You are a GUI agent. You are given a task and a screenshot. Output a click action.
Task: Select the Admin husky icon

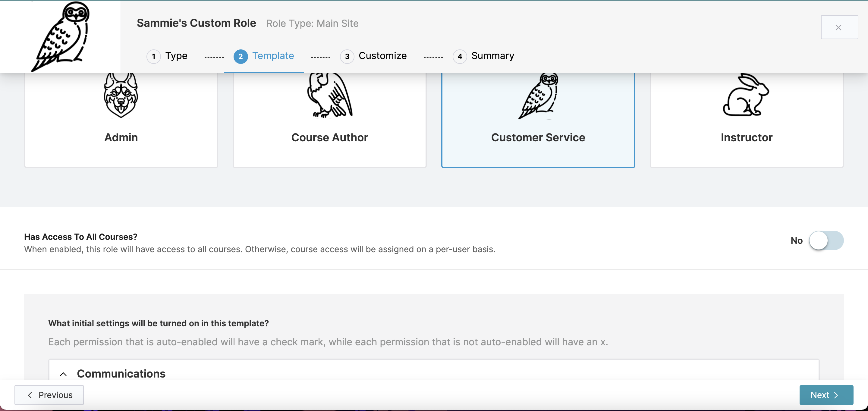pyautogui.click(x=121, y=96)
